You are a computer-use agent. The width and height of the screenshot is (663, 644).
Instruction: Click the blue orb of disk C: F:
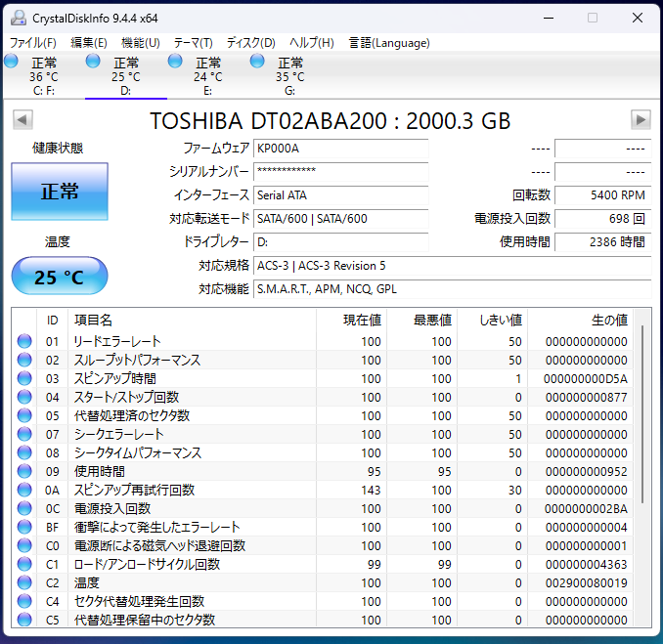click(11, 62)
